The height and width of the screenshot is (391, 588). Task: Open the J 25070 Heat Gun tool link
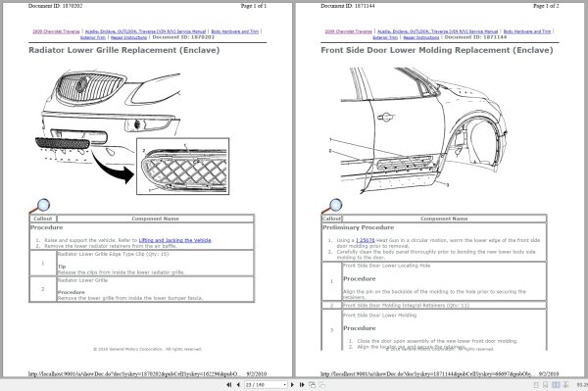coord(366,240)
